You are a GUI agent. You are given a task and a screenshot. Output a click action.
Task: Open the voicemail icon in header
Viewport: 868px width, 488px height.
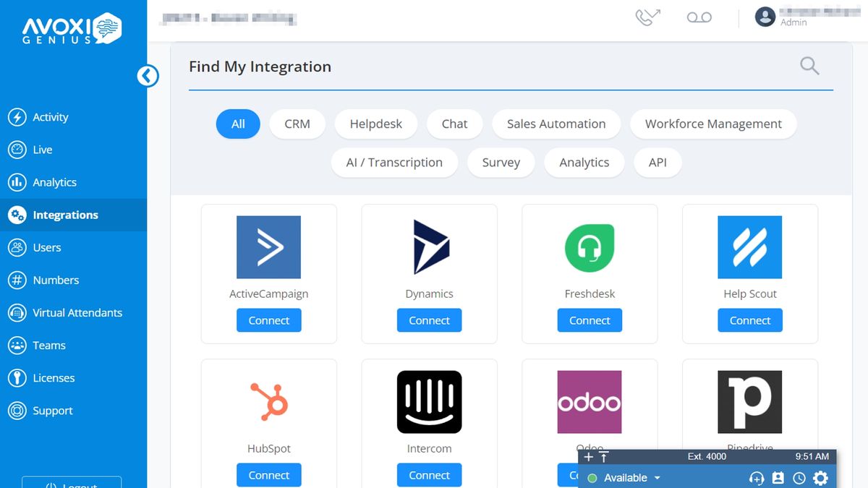[699, 17]
